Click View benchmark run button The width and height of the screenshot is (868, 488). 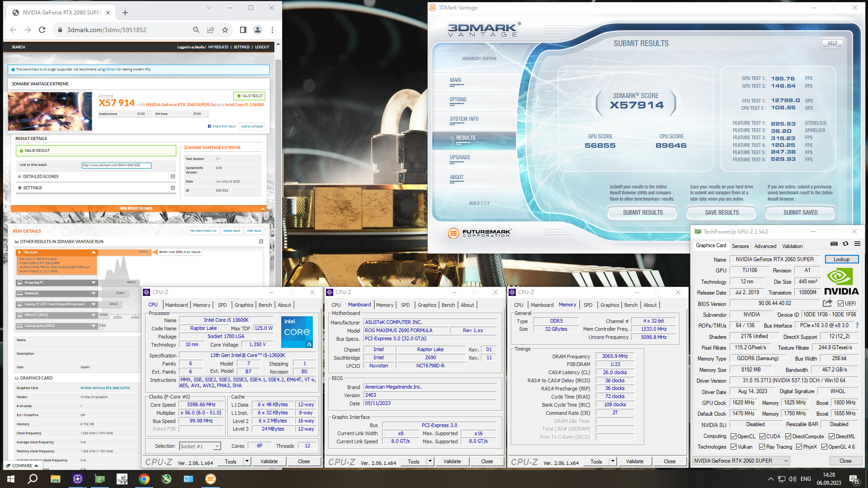(203, 230)
